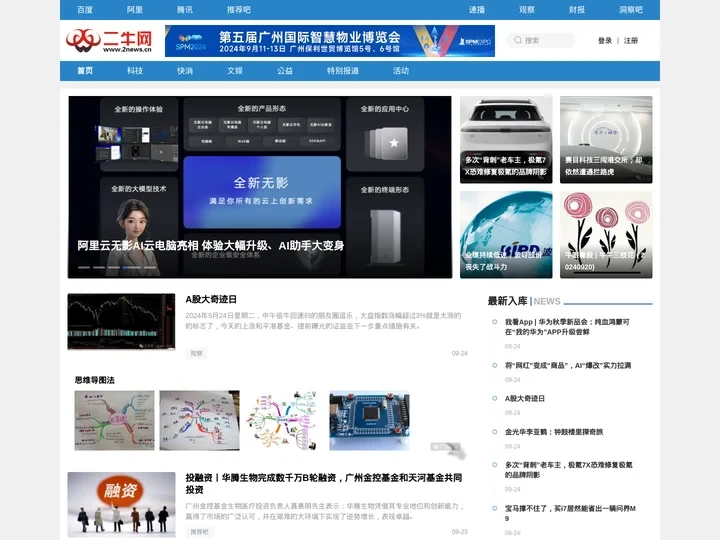Viewport: 720px width, 540px height.
Task: Open the globe 业绩持续低迷 article thumbnail
Action: (x=506, y=235)
